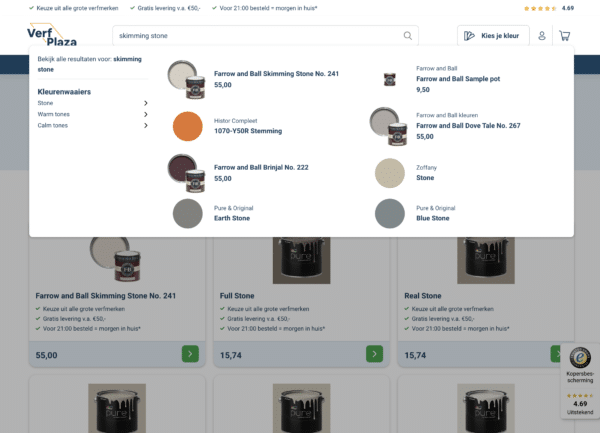This screenshot has height=433, width=600.
Task: Click the Kies je kleur button
Action: click(493, 36)
